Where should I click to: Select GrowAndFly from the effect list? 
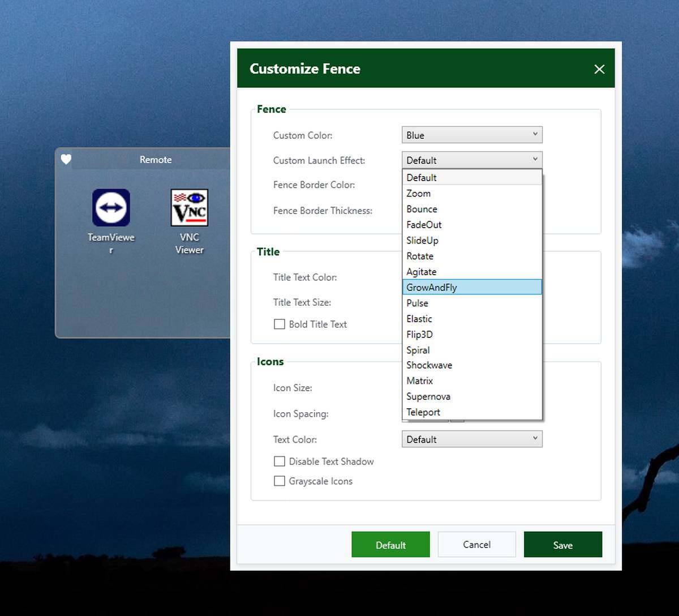click(x=472, y=288)
